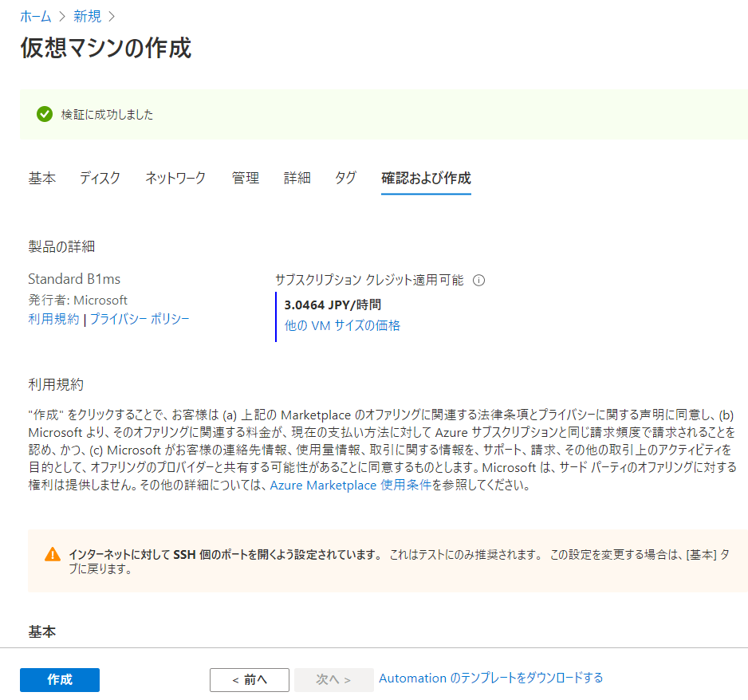This screenshot has height=700, width=748.
Task: Navigate to 新規 via the breadcrumb
Action: pyautogui.click(x=88, y=16)
